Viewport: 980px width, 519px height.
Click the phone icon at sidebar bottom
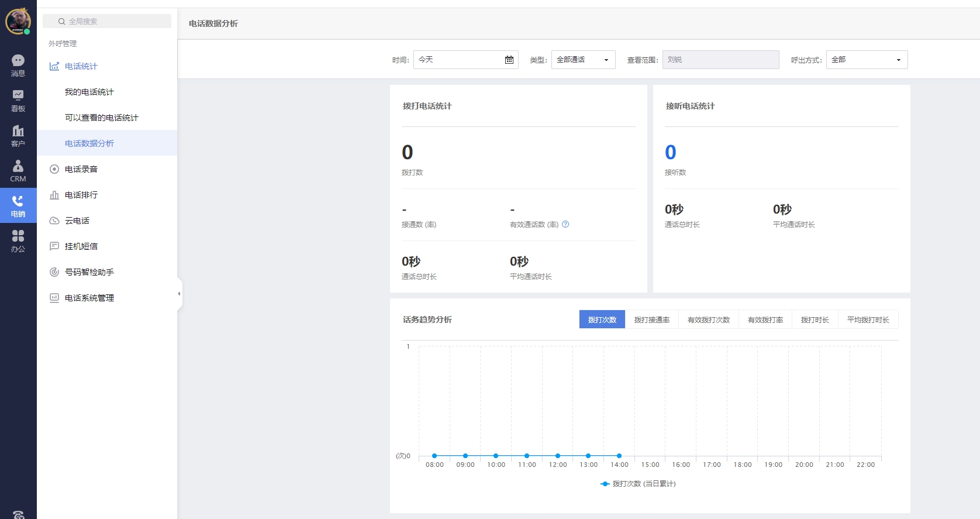click(18, 515)
